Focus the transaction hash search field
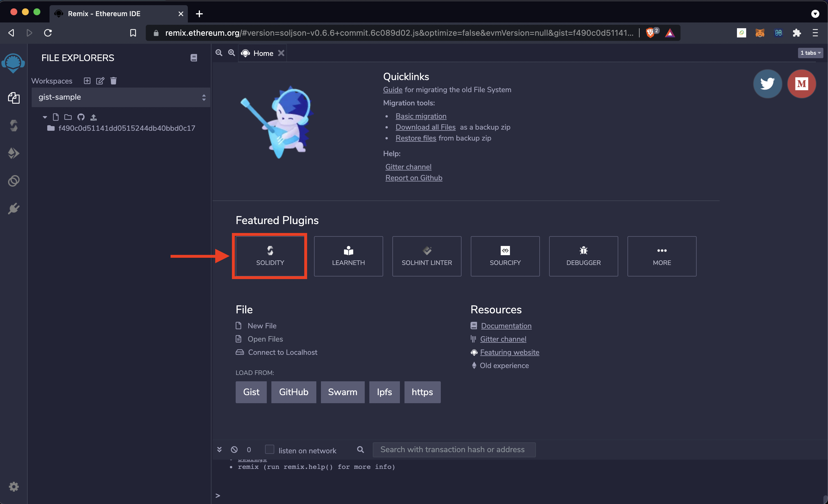 point(454,450)
